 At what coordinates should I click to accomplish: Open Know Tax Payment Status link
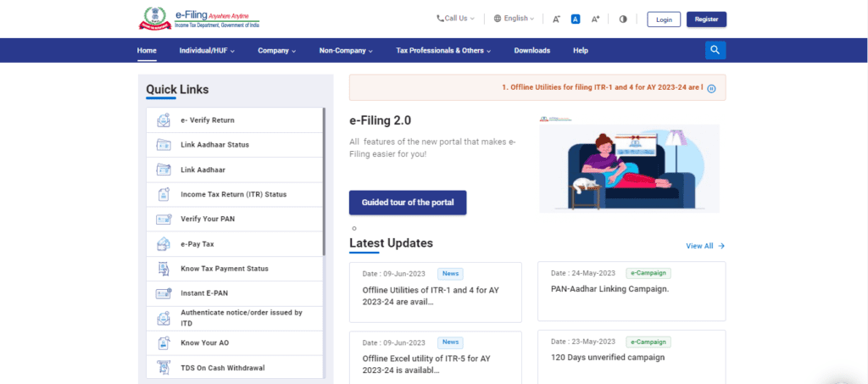236,269
